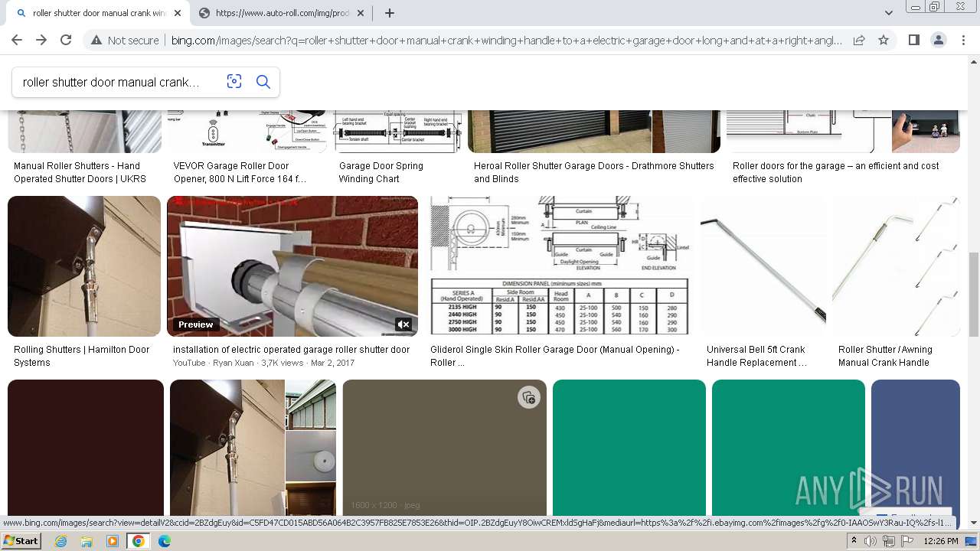Image resolution: width=980 pixels, height=551 pixels.
Task: Click the Show desktop button in taskbar corner
Action: [972, 541]
